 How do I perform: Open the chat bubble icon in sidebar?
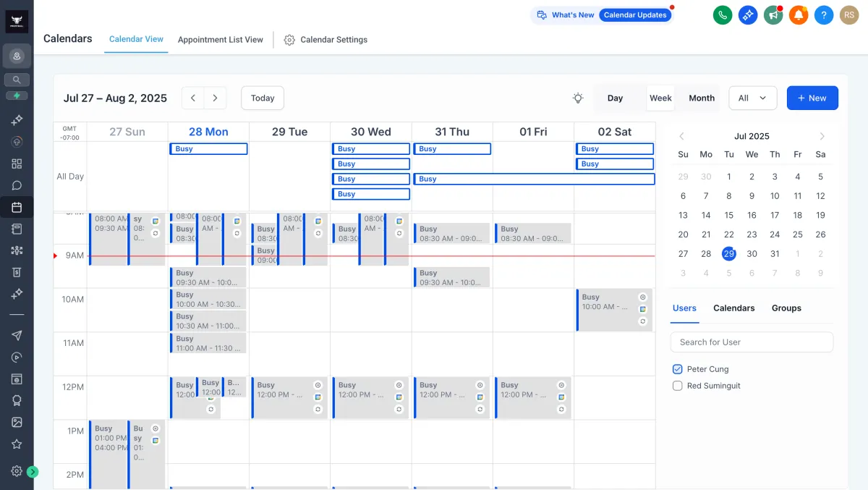pos(17,185)
